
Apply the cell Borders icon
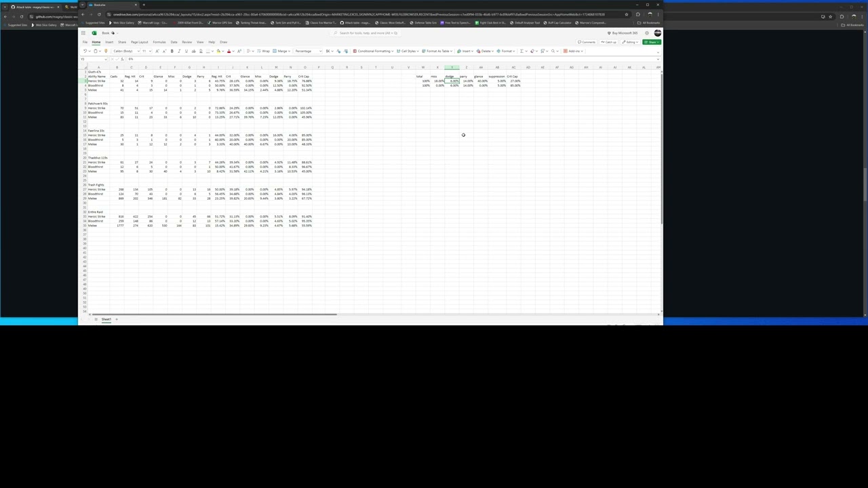208,51
